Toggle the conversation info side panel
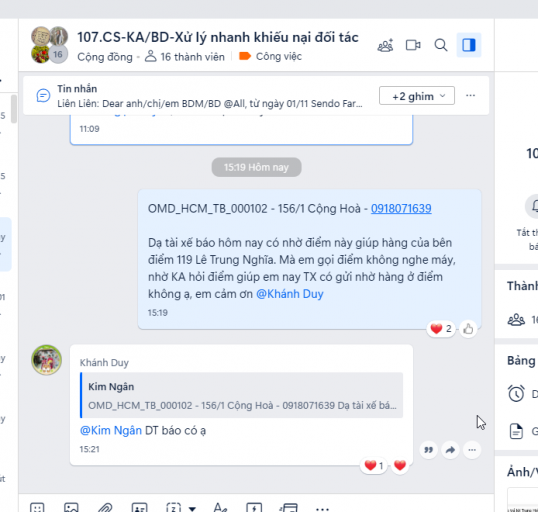This screenshot has height=512, width=538. [469, 45]
